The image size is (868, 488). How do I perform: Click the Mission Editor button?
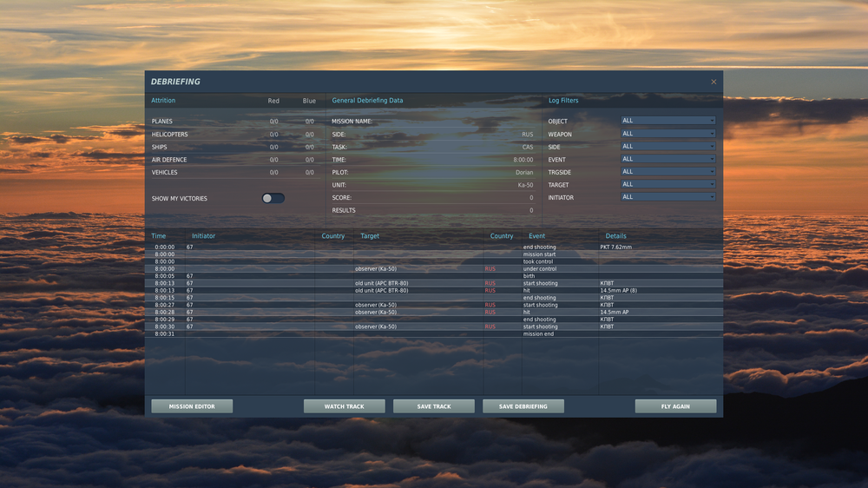pyautogui.click(x=192, y=406)
